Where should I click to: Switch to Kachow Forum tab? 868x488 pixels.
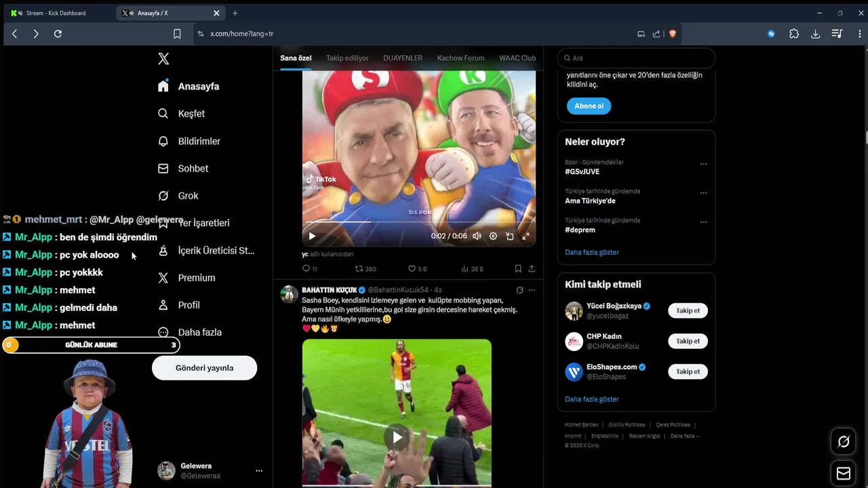point(460,58)
